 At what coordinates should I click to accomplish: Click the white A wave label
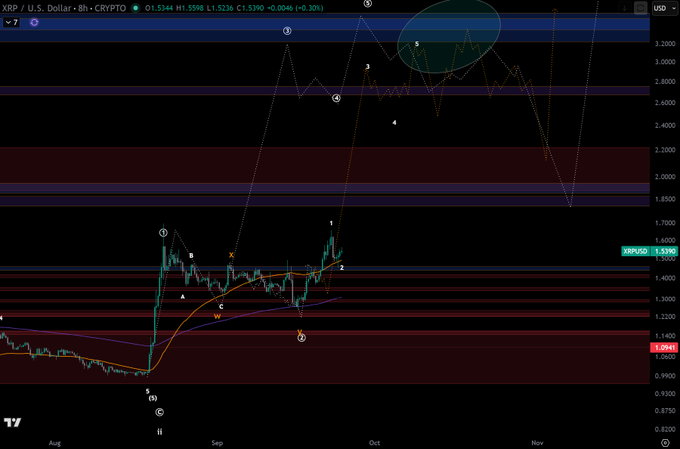183,297
